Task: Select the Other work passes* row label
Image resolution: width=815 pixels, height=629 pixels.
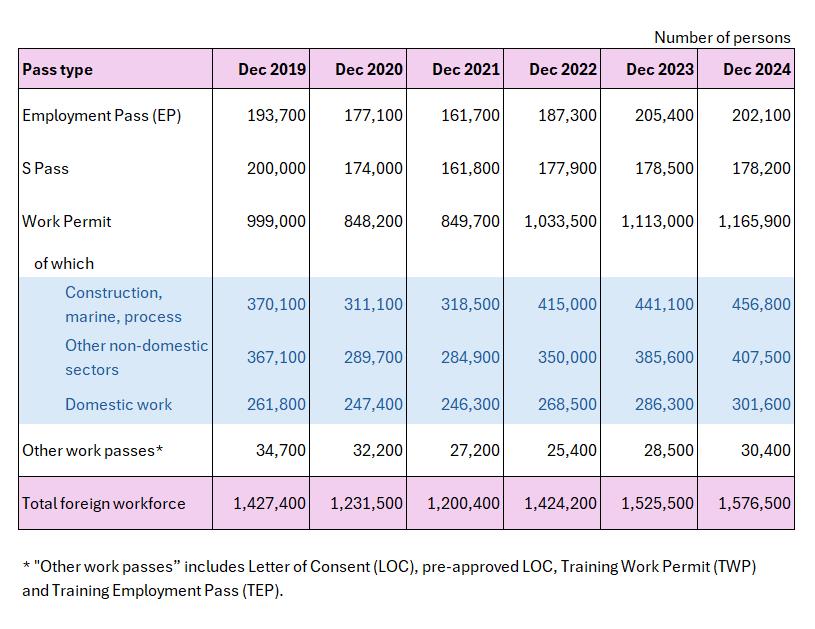Action: coord(92,450)
